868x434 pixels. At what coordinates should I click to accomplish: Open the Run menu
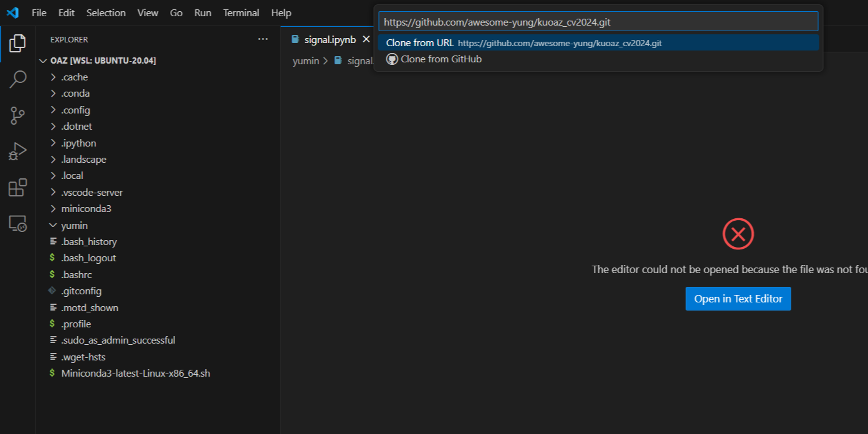click(x=203, y=12)
